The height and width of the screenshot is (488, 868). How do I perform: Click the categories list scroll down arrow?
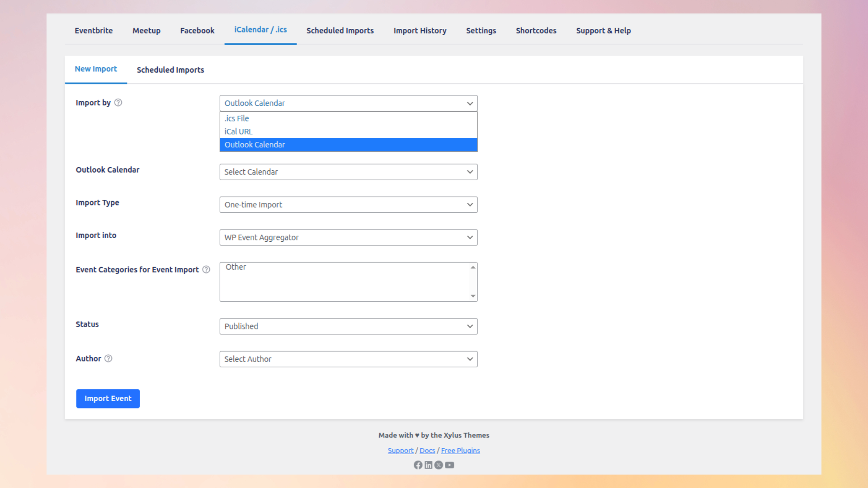473,296
